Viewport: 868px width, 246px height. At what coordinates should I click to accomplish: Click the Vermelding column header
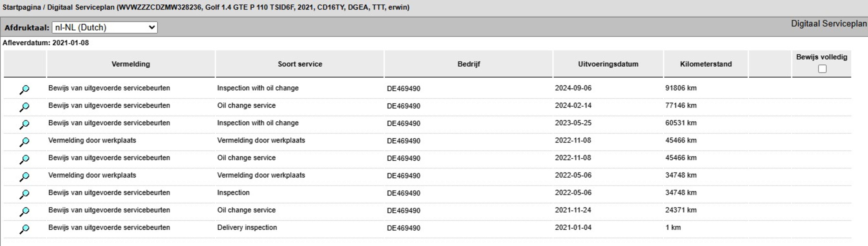point(131,64)
